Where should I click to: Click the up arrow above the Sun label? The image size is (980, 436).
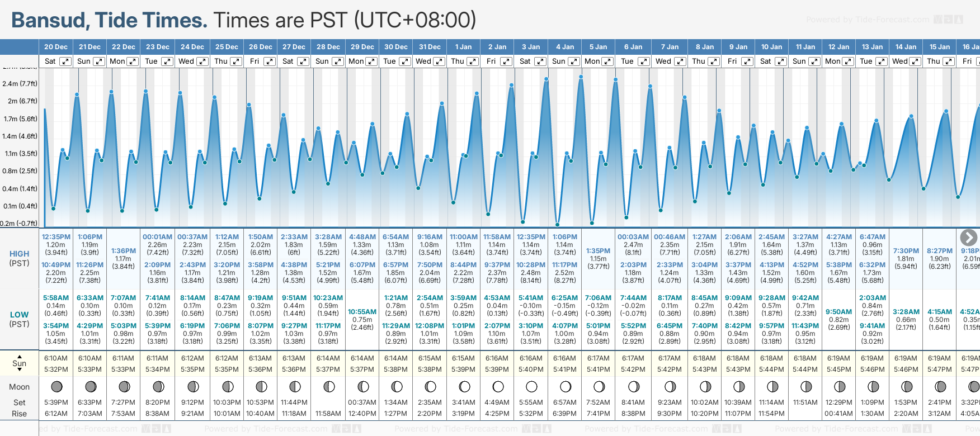pyautogui.click(x=20, y=356)
